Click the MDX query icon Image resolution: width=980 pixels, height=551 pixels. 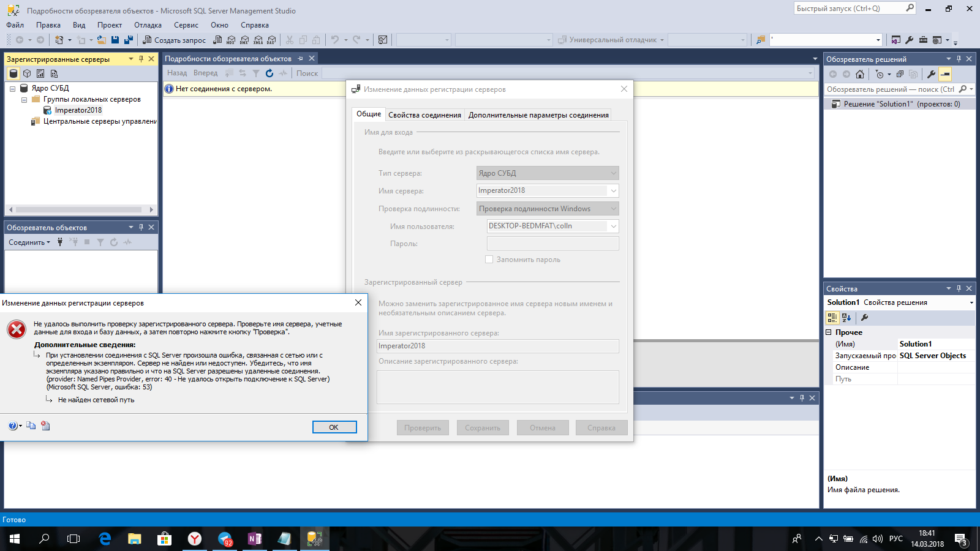pyautogui.click(x=231, y=40)
